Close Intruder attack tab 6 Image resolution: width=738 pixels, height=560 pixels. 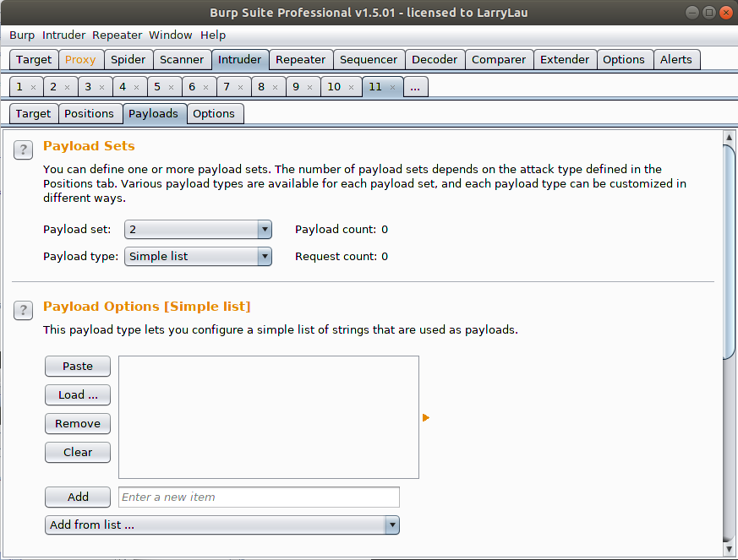coord(205,88)
